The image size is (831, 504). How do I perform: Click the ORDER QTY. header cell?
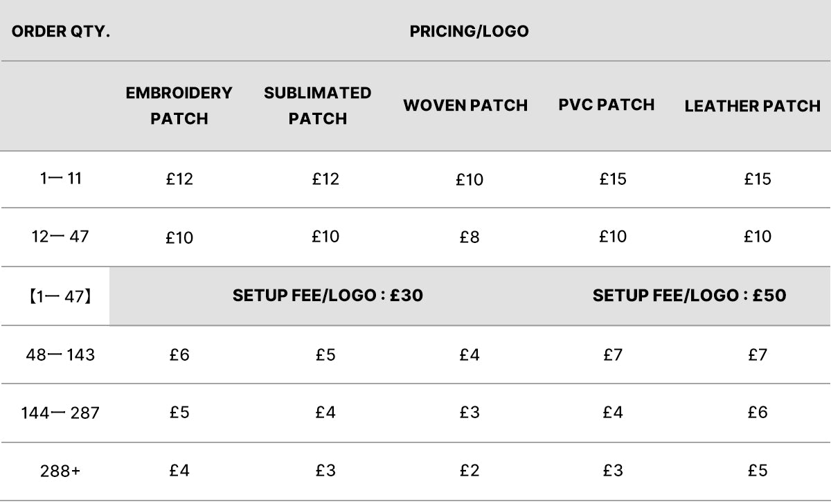61,32
